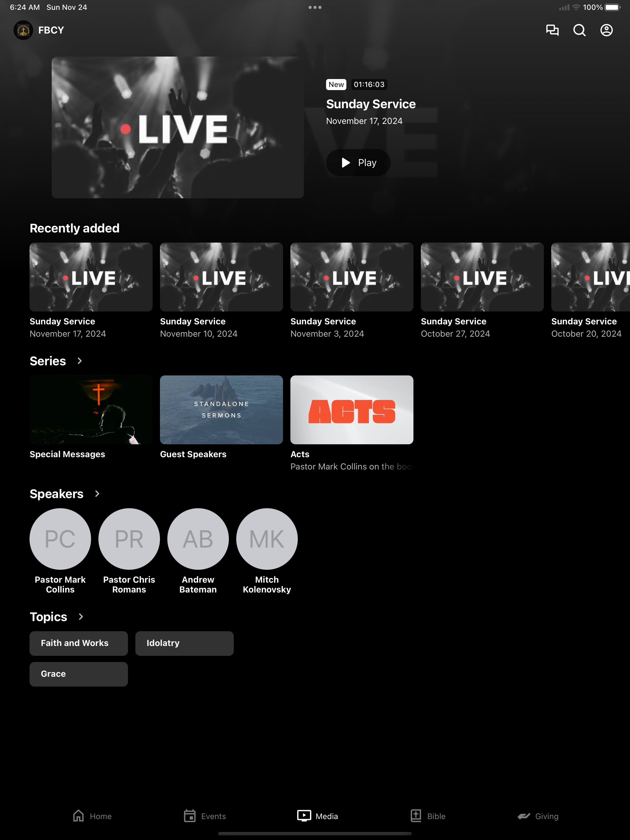This screenshot has height=840, width=630.
Task: Go to the Bible tab
Action: click(x=428, y=816)
